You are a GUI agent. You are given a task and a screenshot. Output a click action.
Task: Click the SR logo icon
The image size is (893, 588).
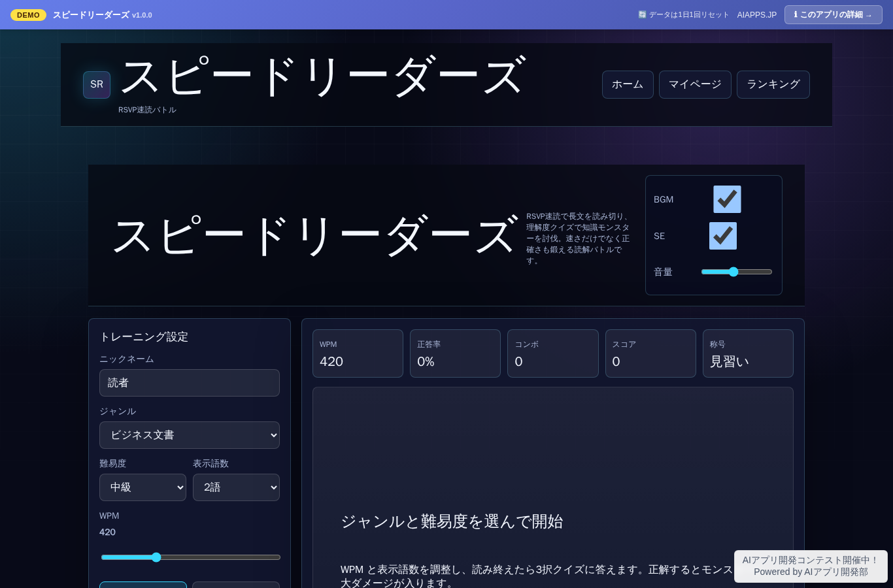click(97, 84)
